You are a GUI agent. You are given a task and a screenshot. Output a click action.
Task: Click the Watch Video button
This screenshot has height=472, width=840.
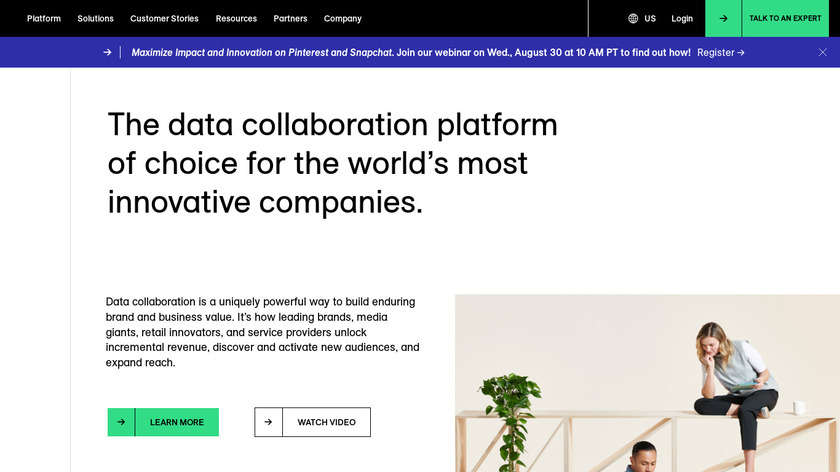pyautogui.click(x=326, y=422)
